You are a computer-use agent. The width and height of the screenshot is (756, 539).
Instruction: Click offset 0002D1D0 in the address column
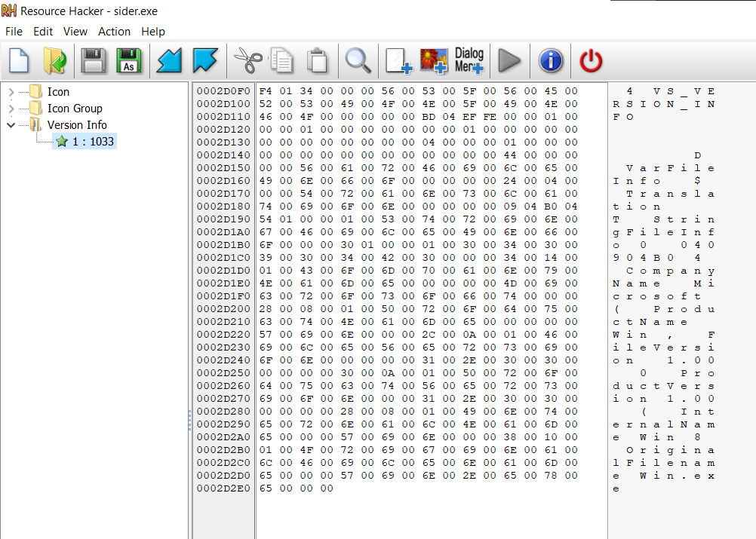pos(223,270)
